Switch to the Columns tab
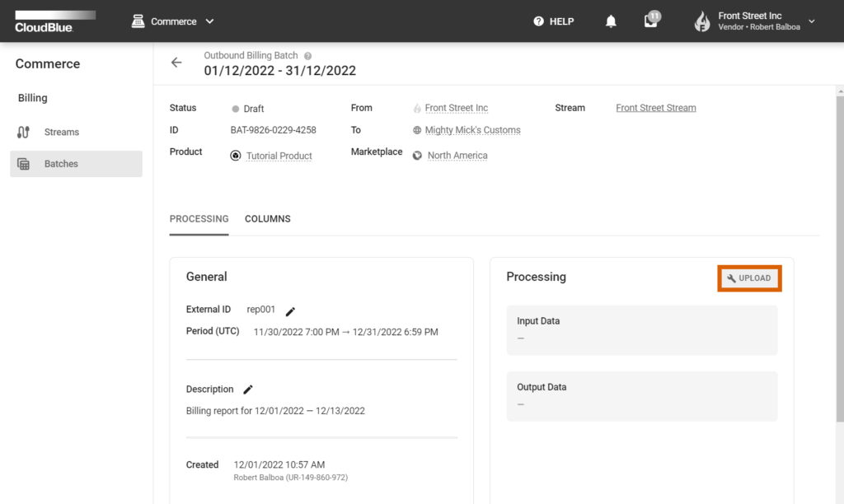This screenshot has width=844, height=504. 268,219
